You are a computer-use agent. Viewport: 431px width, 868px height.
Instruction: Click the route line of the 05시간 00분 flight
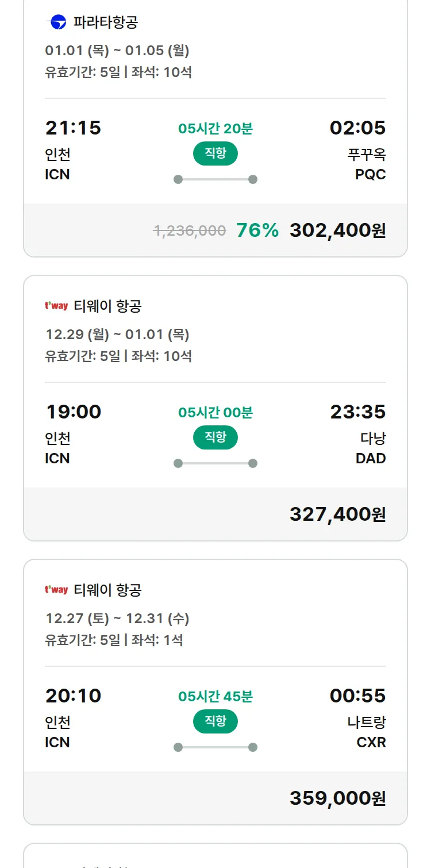[215, 463]
